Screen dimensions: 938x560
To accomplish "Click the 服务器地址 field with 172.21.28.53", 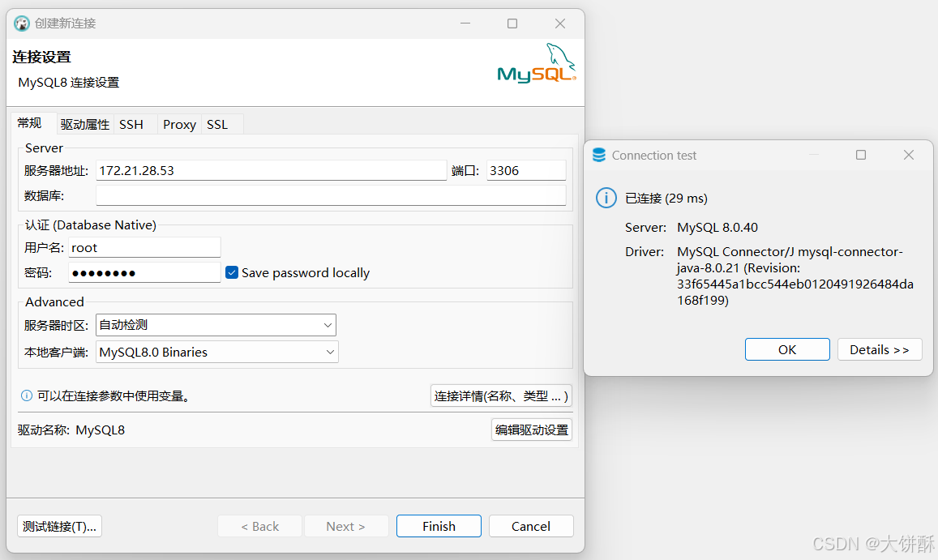I will (x=271, y=170).
